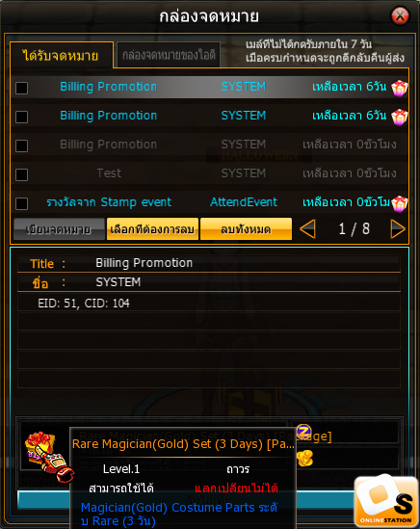Screen dimensions: 420x529
Task: Click the ลบทั้งหมด delete all button
Action: tap(246, 229)
